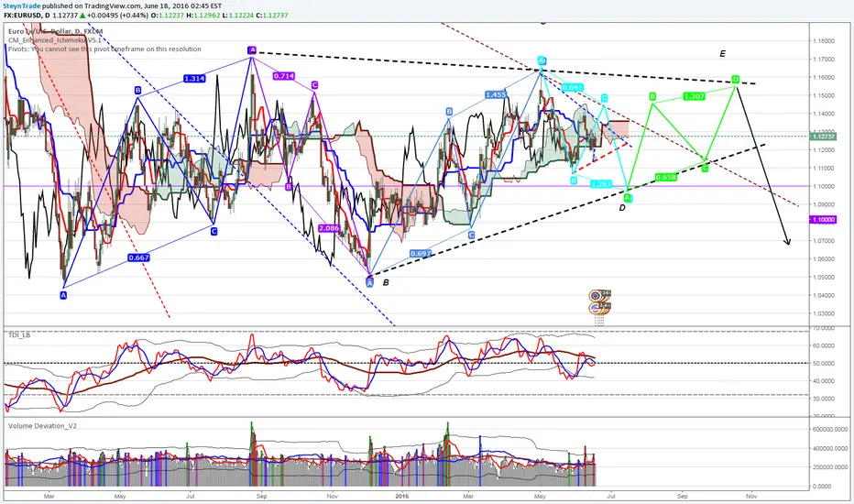
Task: Click the 600000.0000 volume axis label
Action: pyautogui.click(x=829, y=430)
